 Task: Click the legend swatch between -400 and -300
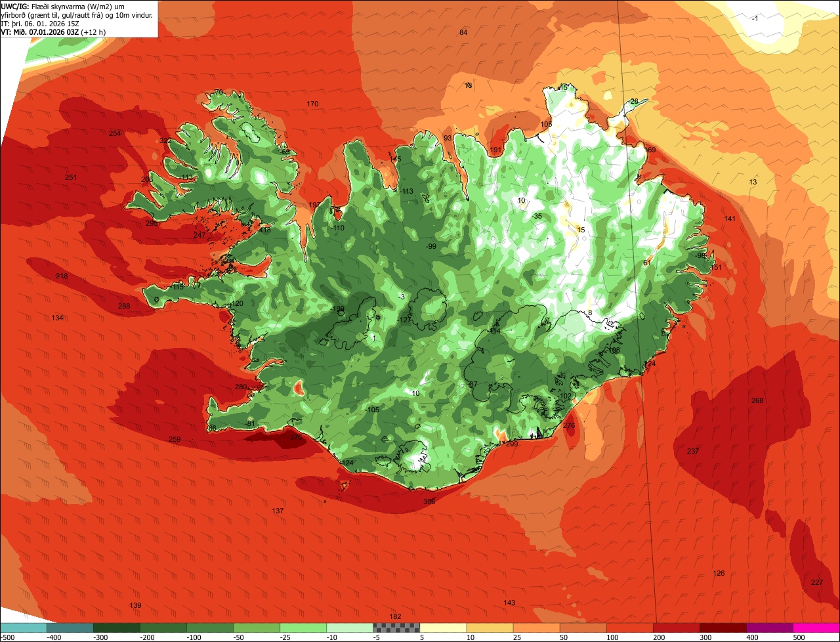click(x=70, y=628)
